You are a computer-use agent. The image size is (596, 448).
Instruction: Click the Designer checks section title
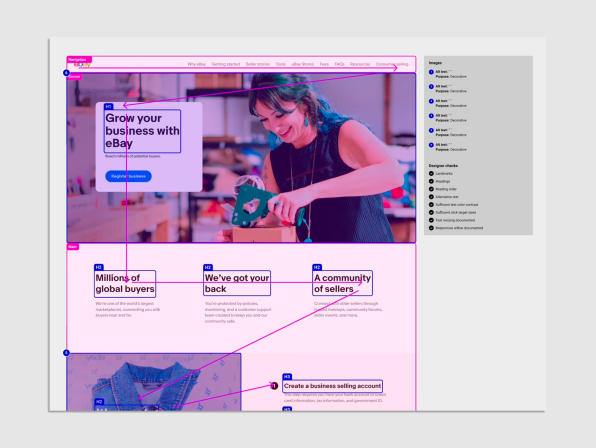coord(443,166)
